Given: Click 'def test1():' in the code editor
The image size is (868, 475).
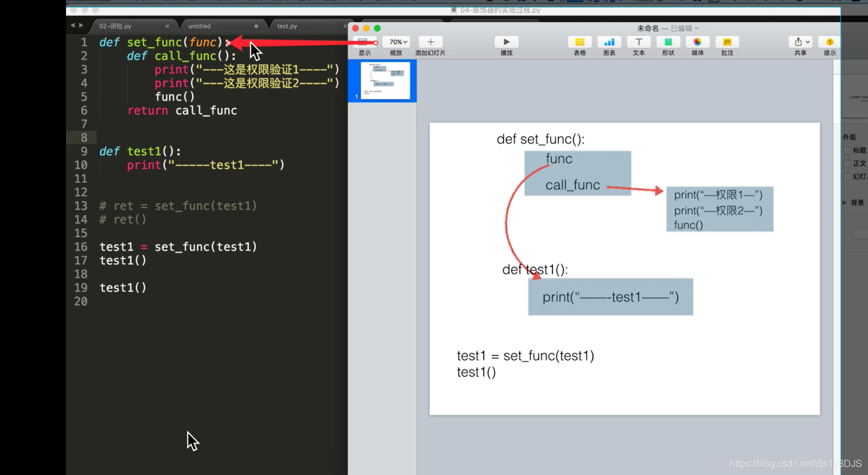Looking at the screenshot, I should [140, 151].
